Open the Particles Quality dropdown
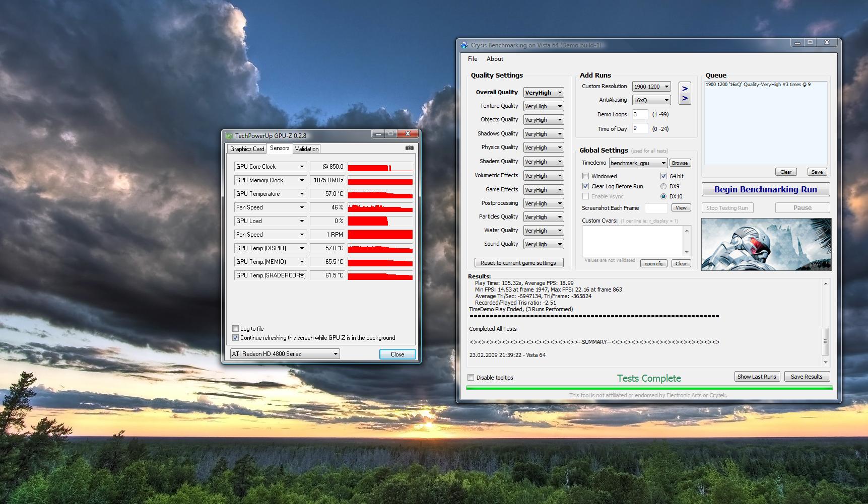This screenshot has width=868, height=504. (x=544, y=217)
